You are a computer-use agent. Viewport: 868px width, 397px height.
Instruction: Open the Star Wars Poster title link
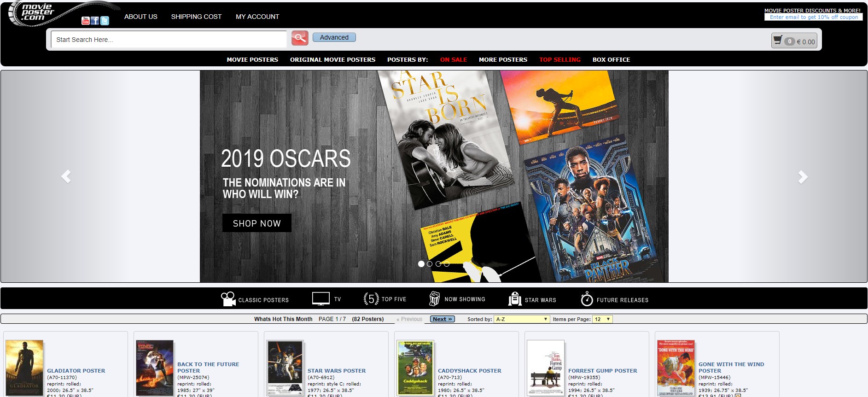pyautogui.click(x=337, y=371)
